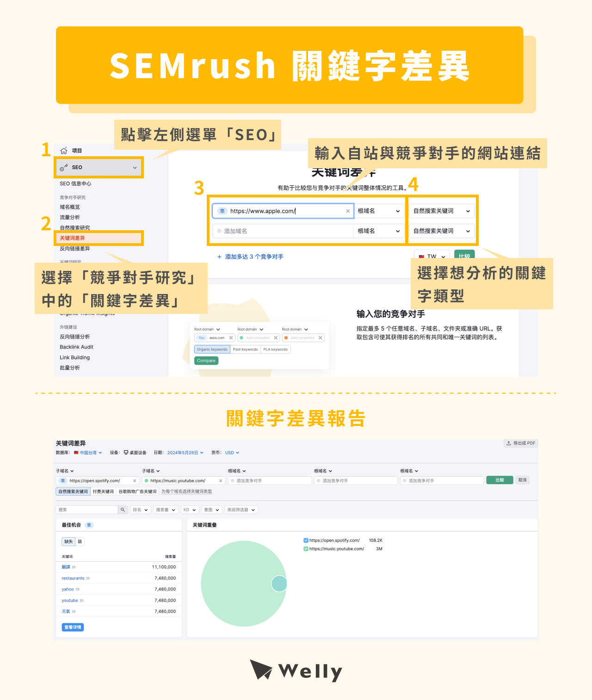Open the 高级筛选器 dropdown
The width and height of the screenshot is (592, 700).
[x=241, y=510]
